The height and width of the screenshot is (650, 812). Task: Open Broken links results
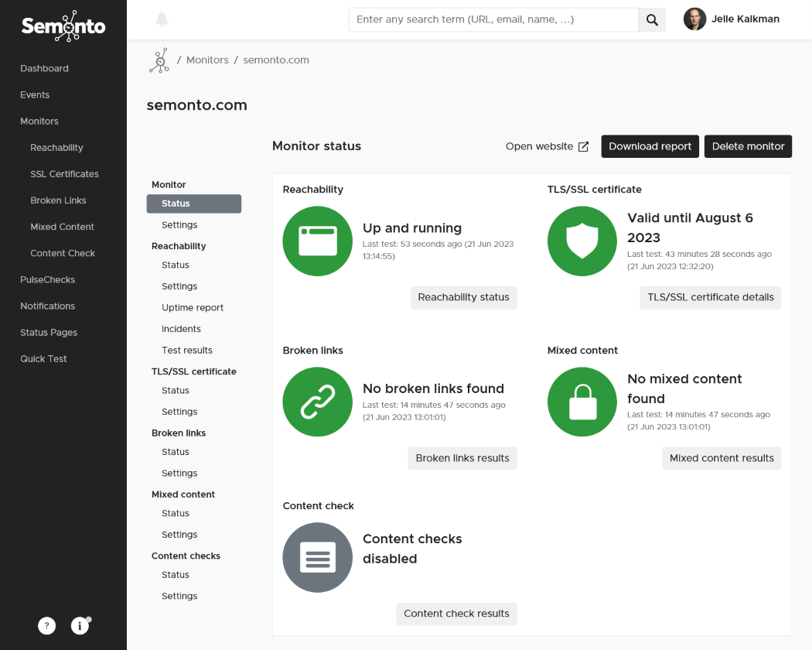tap(462, 458)
